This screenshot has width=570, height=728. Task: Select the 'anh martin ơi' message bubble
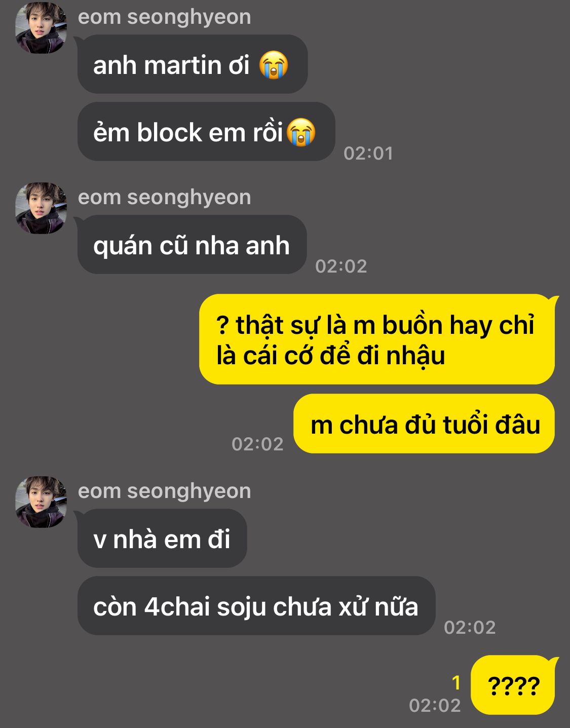pos(193,64)
